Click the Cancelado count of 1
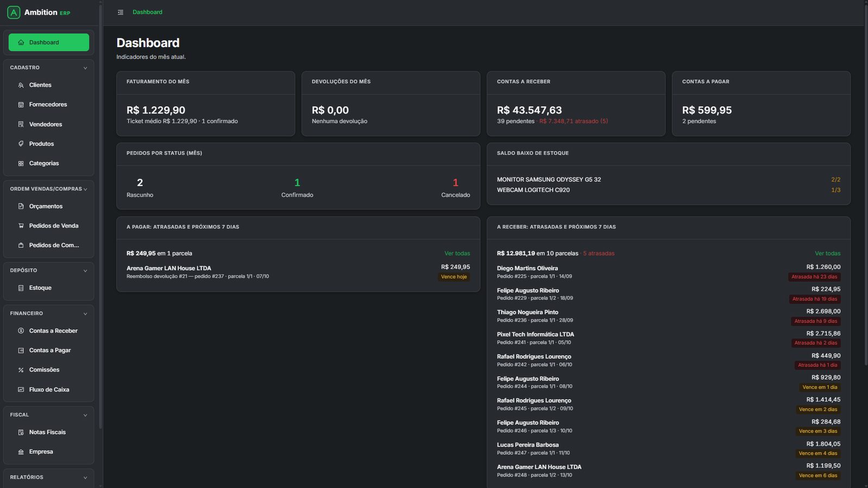868x488 pixels. point(456,183)
